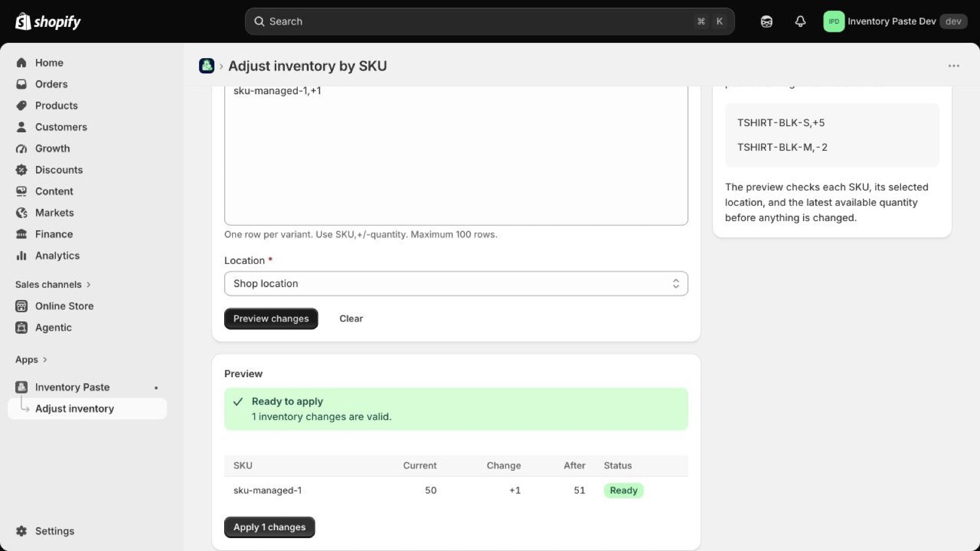This screenshot has height=551, width=980.
Task: Go to Products in the sidebar
Action: point(56,105)
